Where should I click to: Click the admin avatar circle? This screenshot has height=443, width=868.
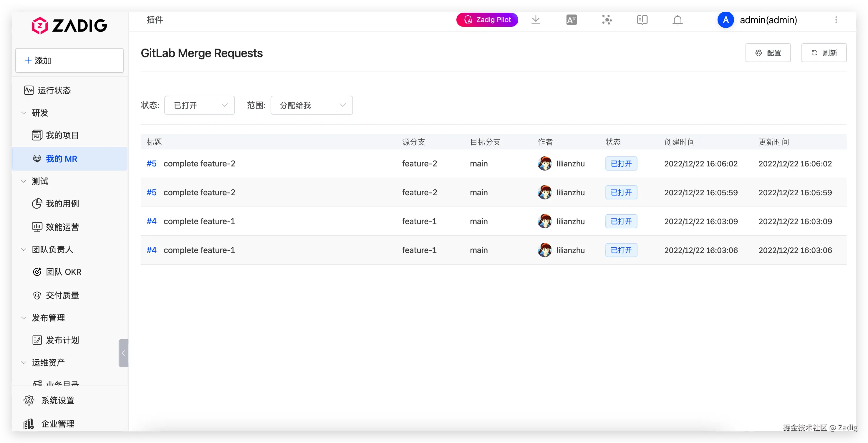point(725,20)
